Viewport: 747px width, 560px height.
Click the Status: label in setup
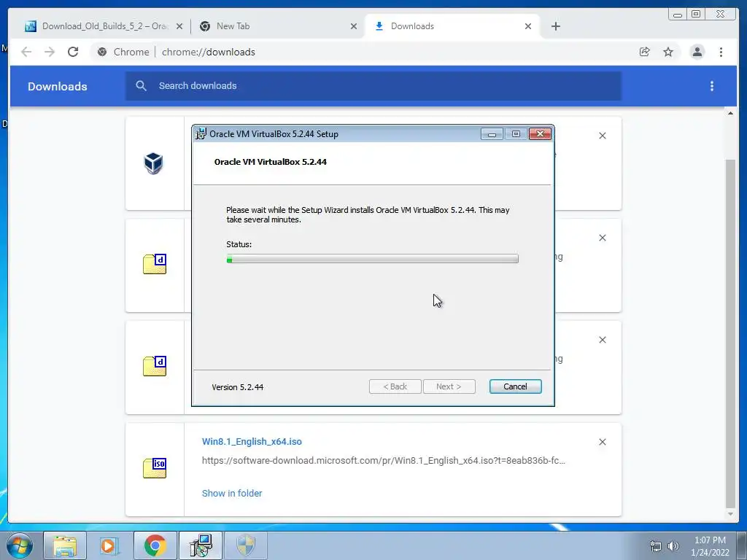coord(239,244)
